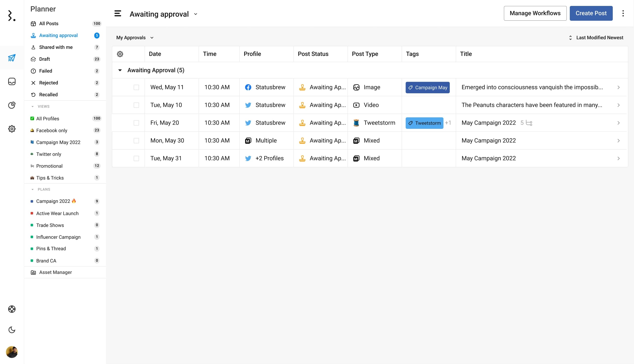Click the Twitter icon in Tue, May 10 row
Image resolution: width=634 pixels, height=364 pixels.
tap(248, 105)
